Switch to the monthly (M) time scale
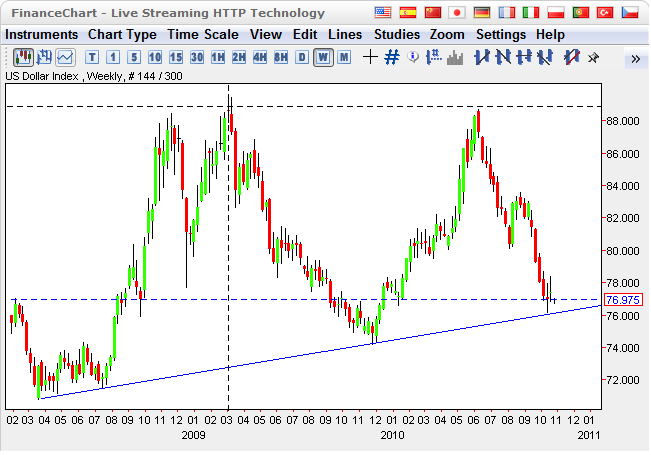Screen dimensions: 651x455 point(344,57)
